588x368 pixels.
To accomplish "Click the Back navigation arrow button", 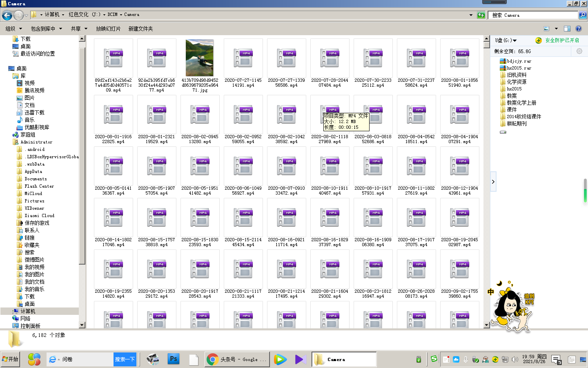I will tap(7, 16).
